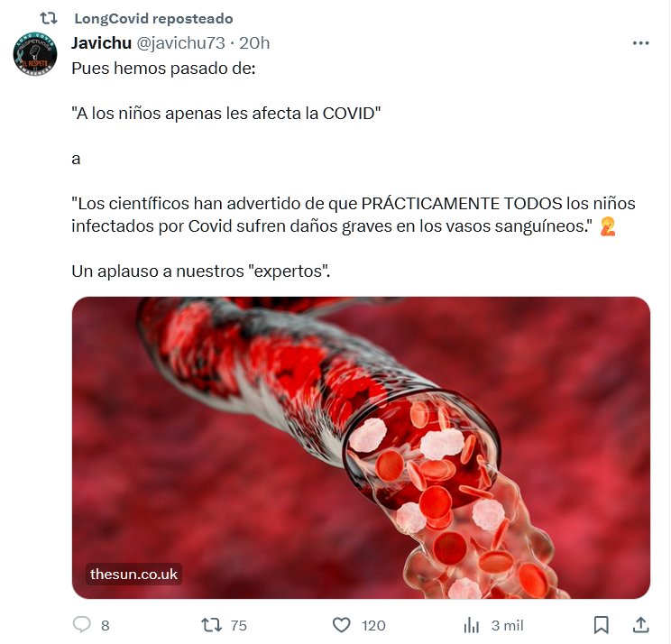Click the tweet text about científicos
Viewport: 671px width, 644px height.
(353, 215)
